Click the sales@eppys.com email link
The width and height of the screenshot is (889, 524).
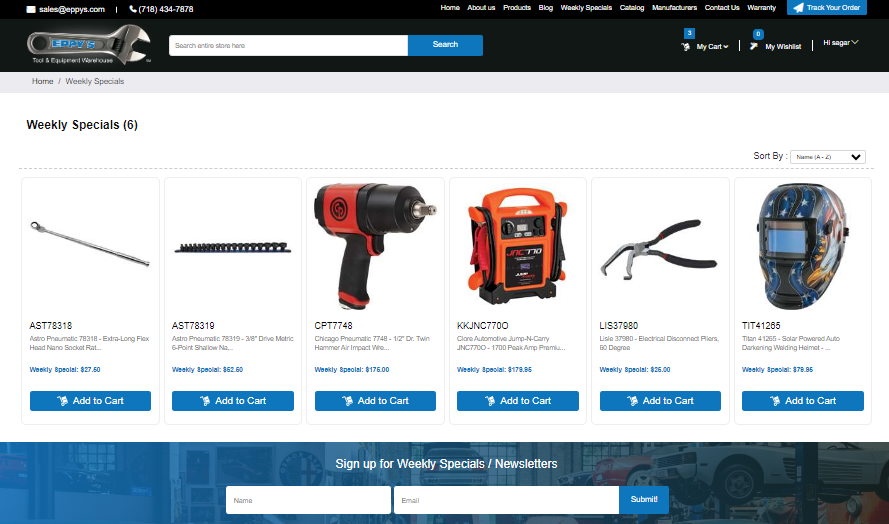(72, 9)
